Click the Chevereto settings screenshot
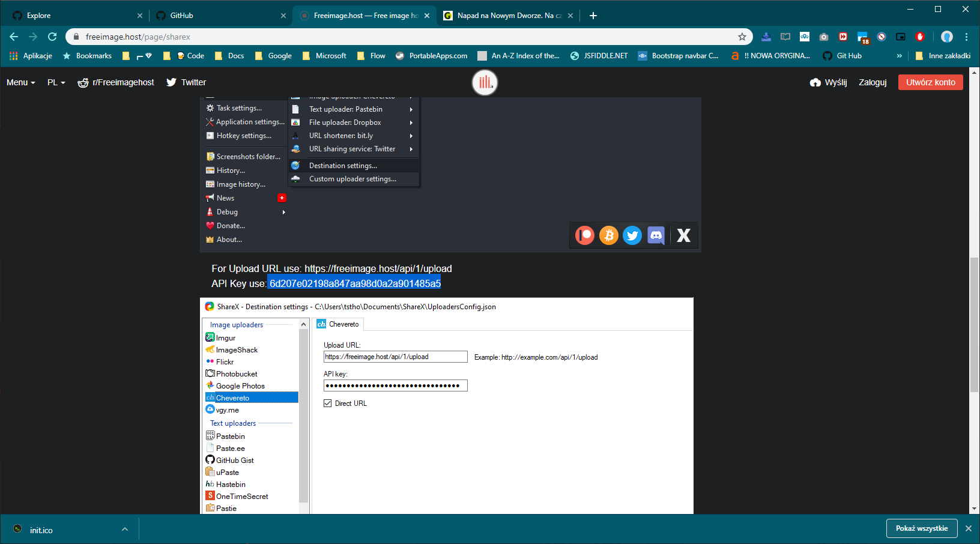The image size is (980, 544). 447,406
